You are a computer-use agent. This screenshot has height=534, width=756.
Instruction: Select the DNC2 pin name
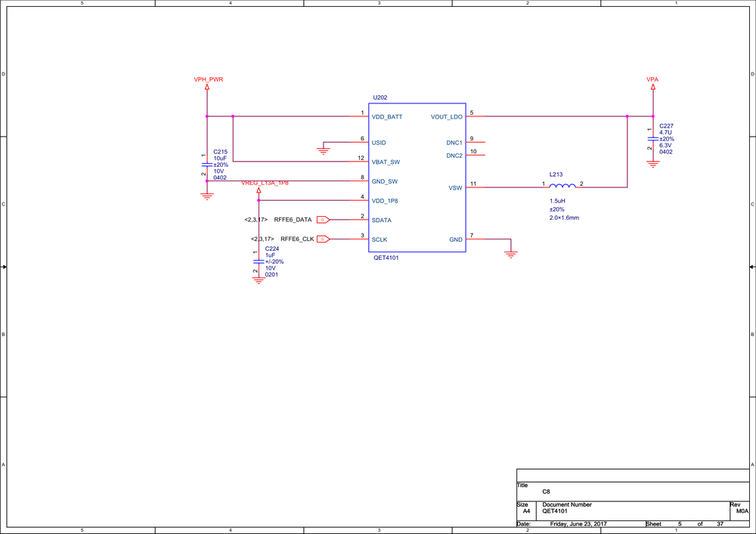pos(454,156)
